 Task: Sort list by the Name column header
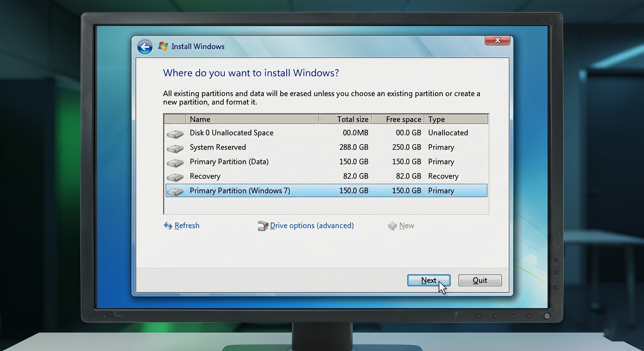(x=252, y=119)
